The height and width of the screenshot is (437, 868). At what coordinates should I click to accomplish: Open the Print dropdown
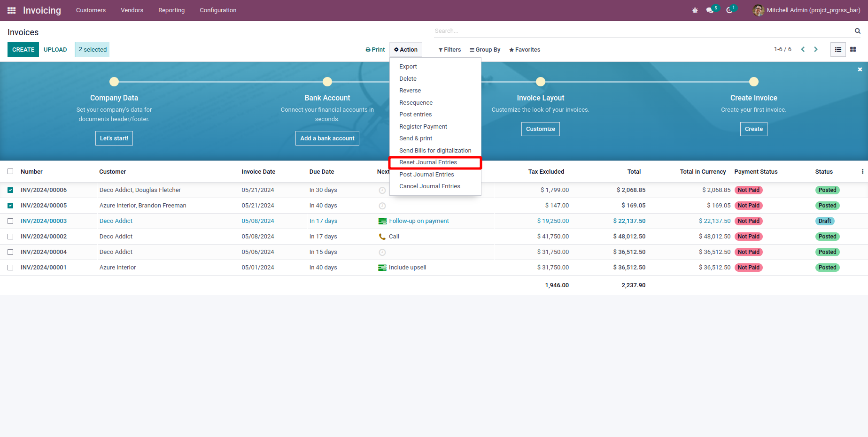[375, 50]
